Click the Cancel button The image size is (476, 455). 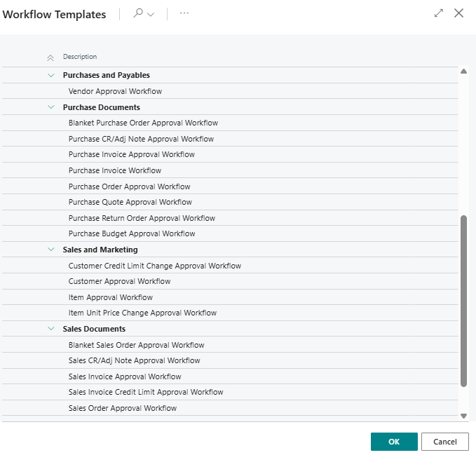[x=444, y=442]
